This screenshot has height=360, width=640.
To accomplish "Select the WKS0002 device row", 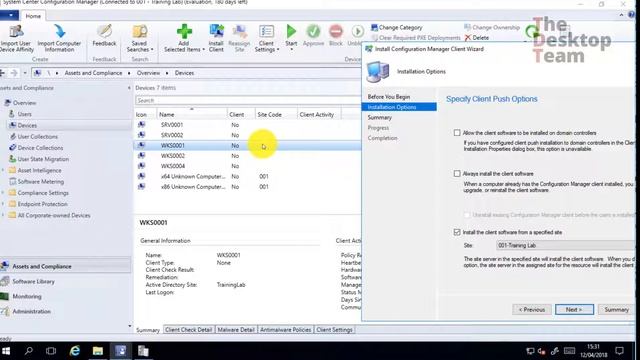I will [248, 156].
